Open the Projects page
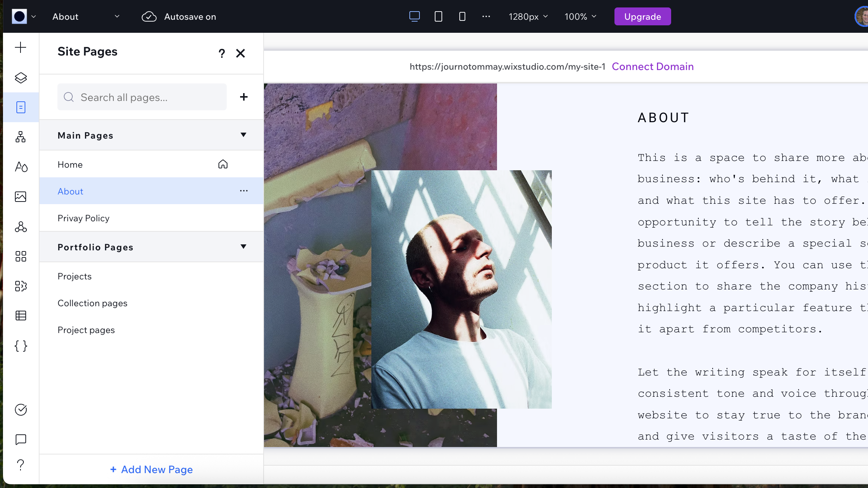 [151, 276]
